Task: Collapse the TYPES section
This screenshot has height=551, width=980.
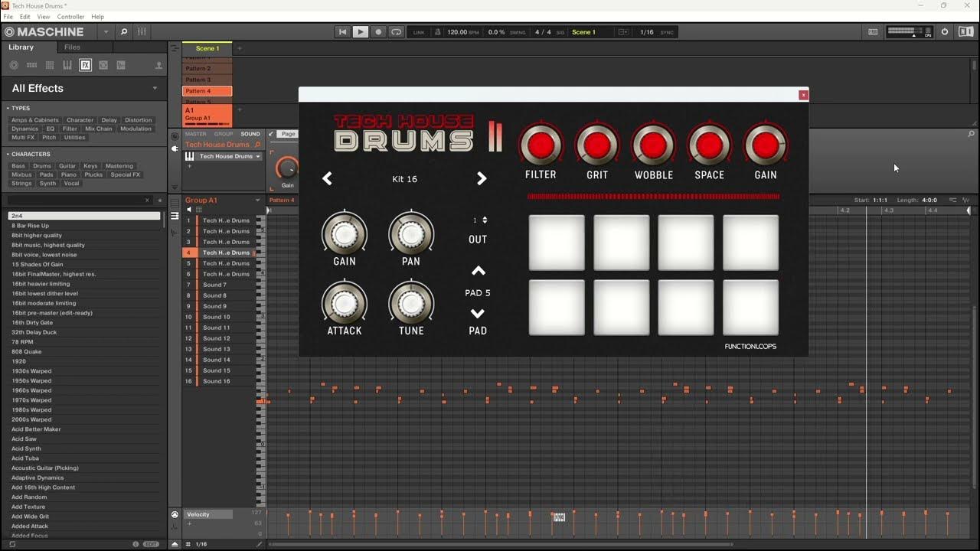Action: tap(8, 109)
